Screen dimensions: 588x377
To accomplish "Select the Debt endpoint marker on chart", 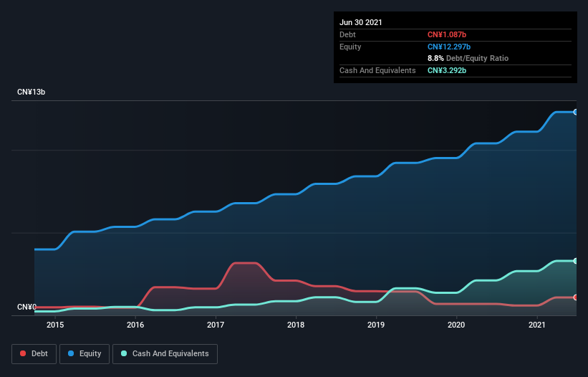I will coord(576,297).
